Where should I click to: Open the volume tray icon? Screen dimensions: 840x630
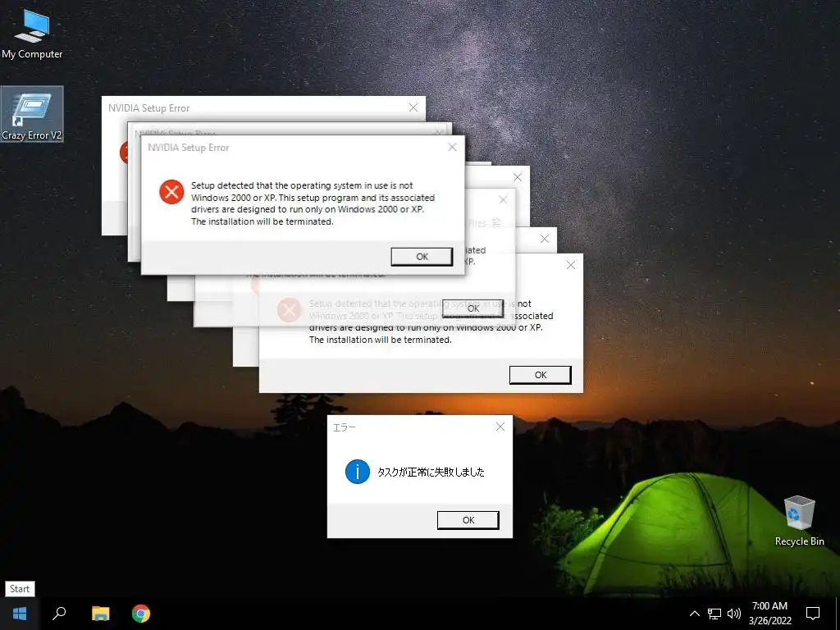point(734,614)
